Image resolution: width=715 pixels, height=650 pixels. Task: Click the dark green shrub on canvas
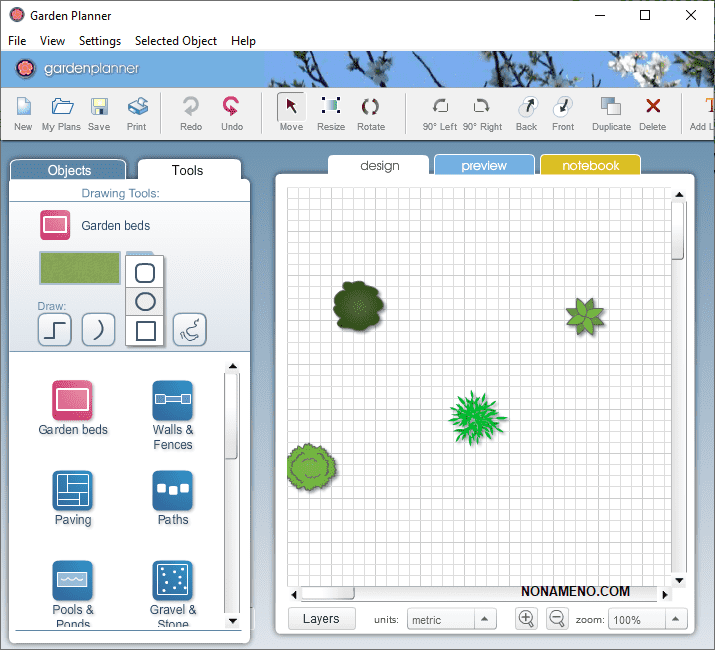click(358, 306)
